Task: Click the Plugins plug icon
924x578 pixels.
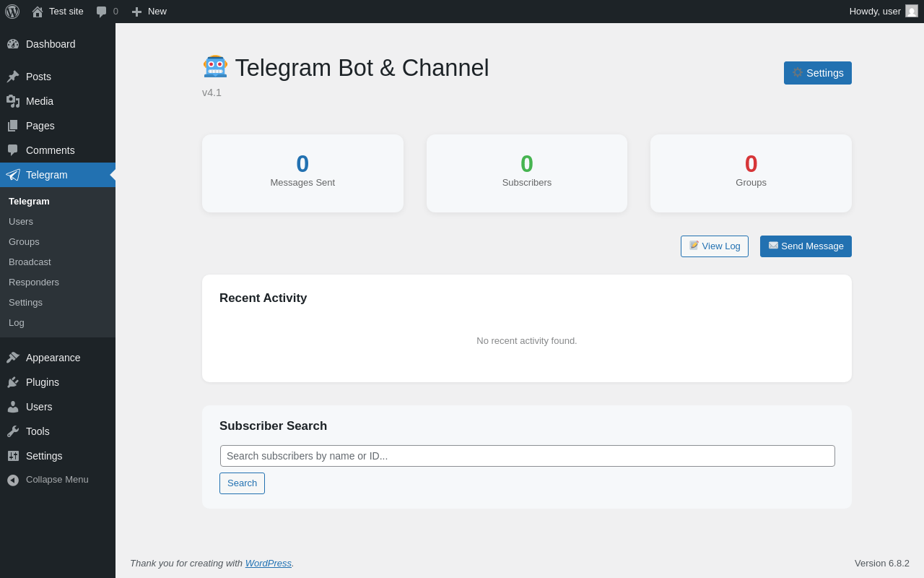Action: coord(13,382)
